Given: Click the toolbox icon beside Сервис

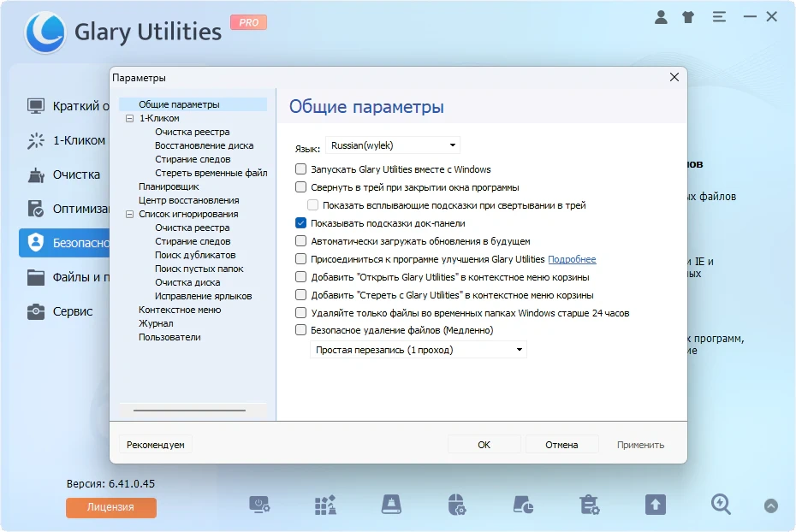Looking at the screenshot, I should click(x=36, y=310).
